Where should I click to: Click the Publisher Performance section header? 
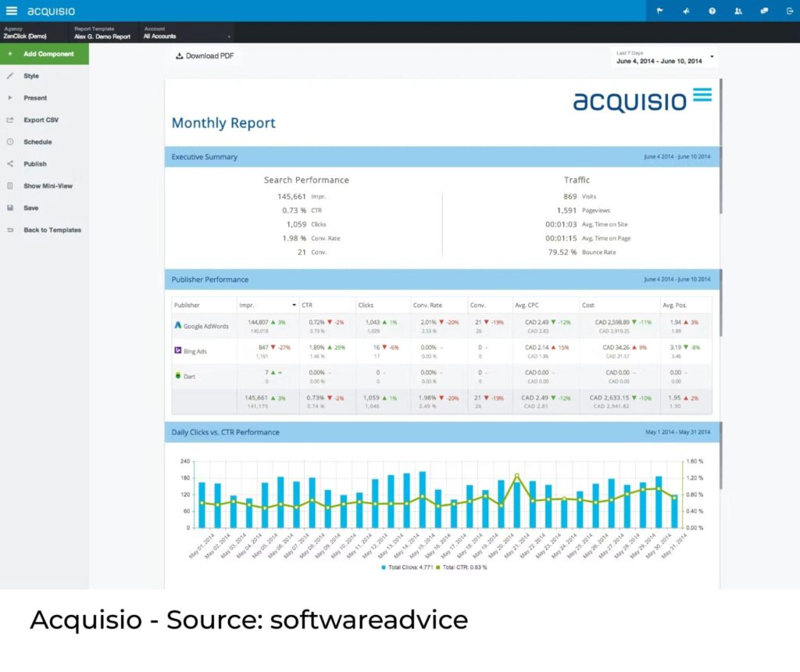(x=442, y=279)
